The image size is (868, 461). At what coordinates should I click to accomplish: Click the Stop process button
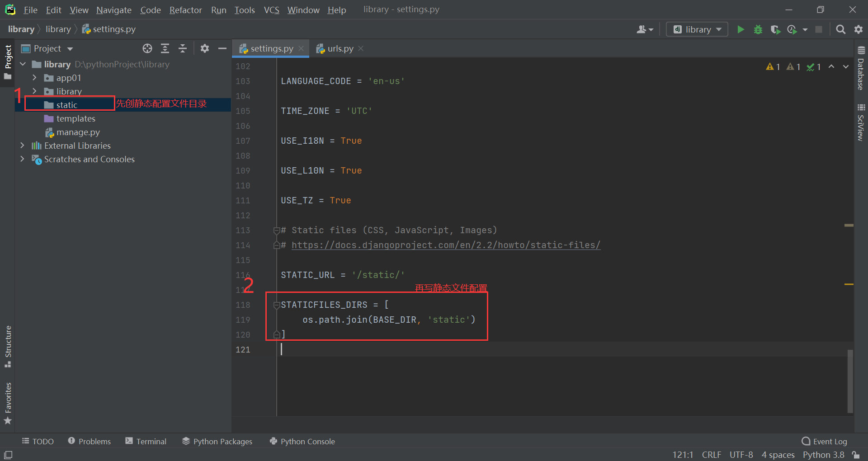click(x=819, y=29)
